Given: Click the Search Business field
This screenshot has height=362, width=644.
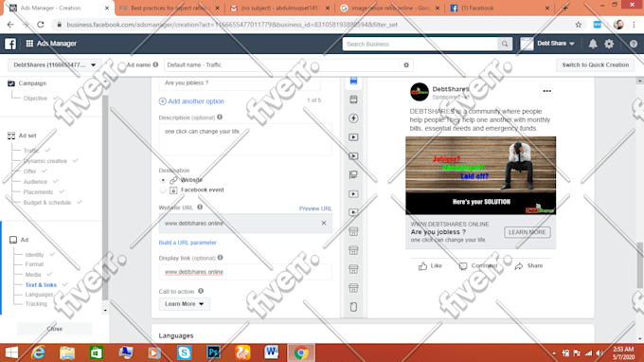Looking at the screenshot, I should pyautogui.click(x=420, y=44).
